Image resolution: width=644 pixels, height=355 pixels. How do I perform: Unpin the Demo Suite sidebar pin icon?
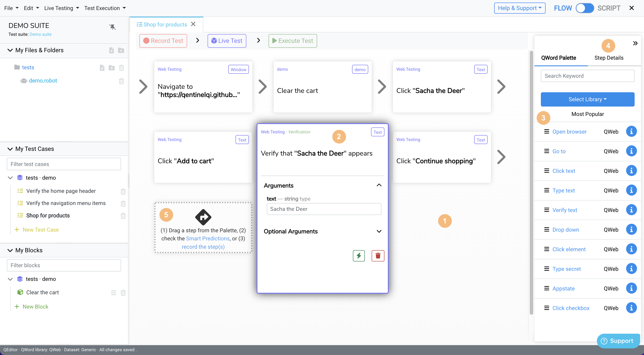click(x=113, y=27)
